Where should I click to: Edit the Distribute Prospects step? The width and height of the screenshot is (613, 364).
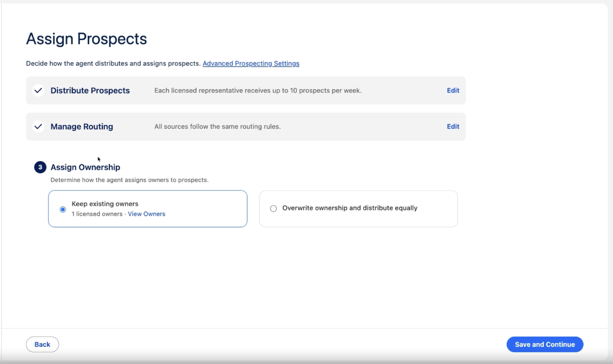pos(453,90)
